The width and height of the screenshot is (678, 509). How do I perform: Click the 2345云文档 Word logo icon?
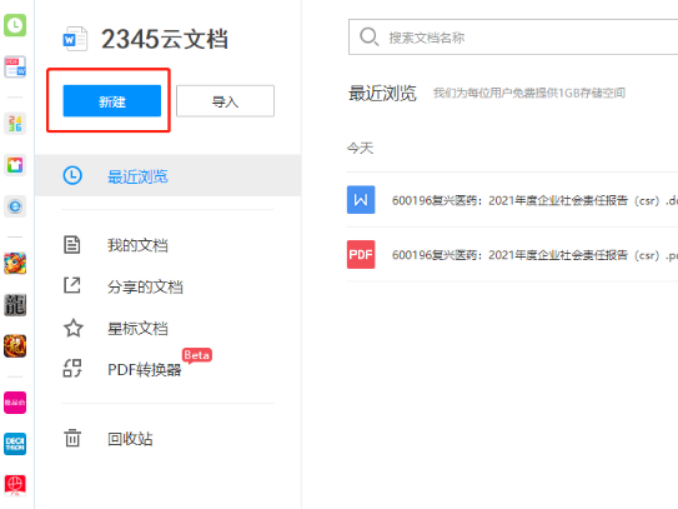coord(75,39)
